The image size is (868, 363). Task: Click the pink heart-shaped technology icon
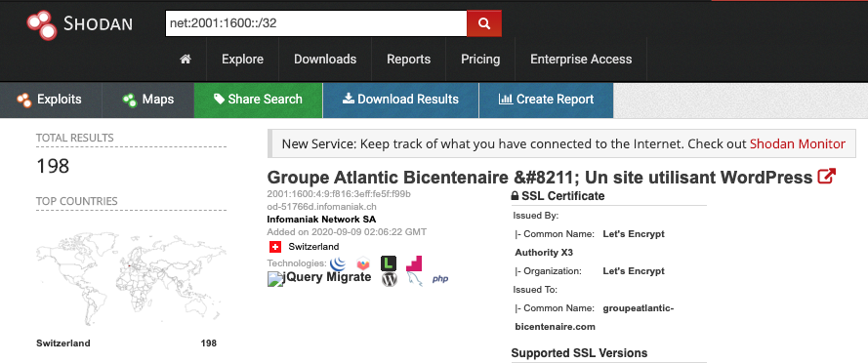point(362,263)
